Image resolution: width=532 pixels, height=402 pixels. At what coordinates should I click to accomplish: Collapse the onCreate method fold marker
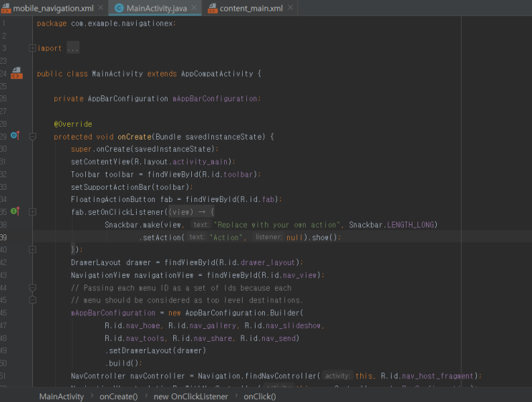pos(32,137)
